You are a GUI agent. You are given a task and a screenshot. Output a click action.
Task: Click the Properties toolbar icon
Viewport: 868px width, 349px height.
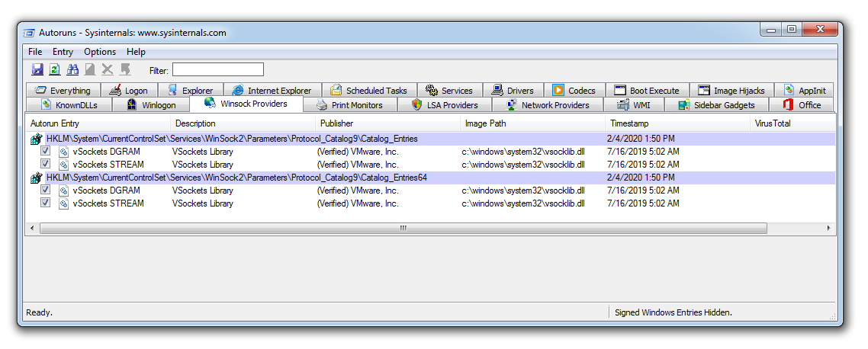click(x=90, y=70)
